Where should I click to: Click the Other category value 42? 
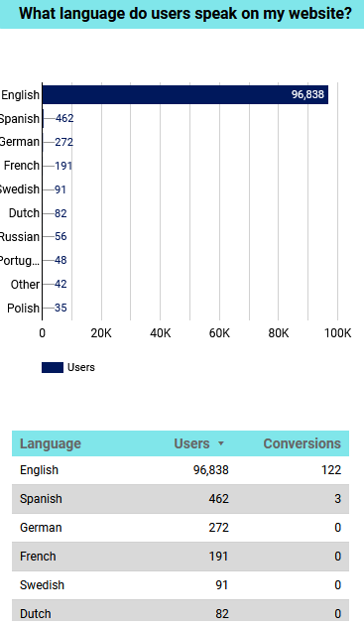click(61, 284)
